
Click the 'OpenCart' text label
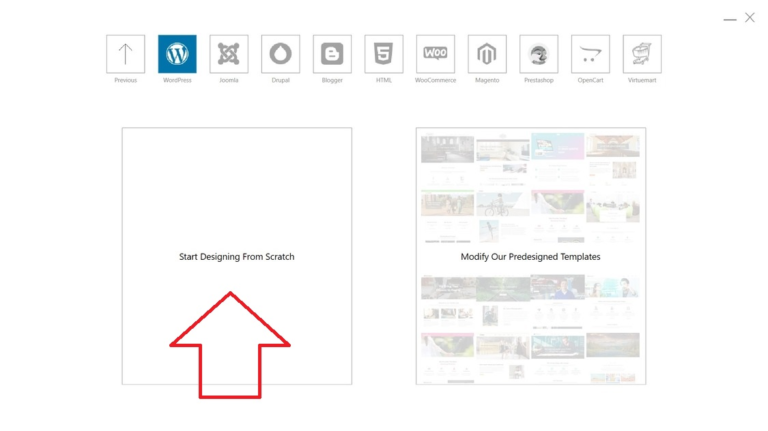(590, 80)
